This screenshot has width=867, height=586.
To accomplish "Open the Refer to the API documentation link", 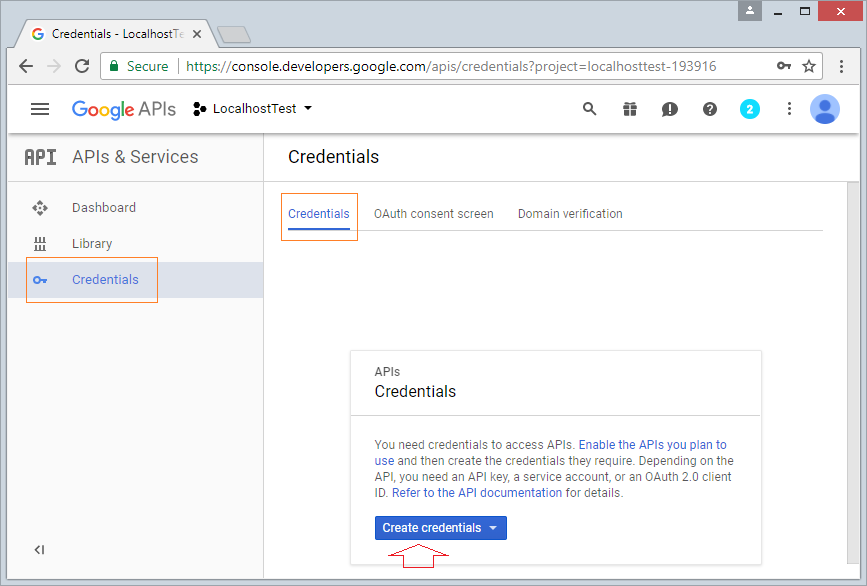I will pos(477,493).
